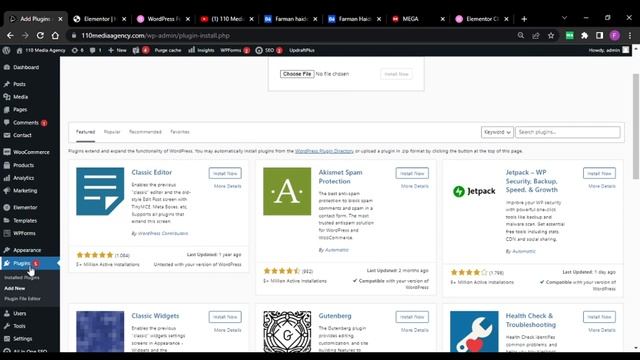The height and width of the screenshot is (360, 640).
Task: Click the browser back arrow
Action: coord(10,36)
